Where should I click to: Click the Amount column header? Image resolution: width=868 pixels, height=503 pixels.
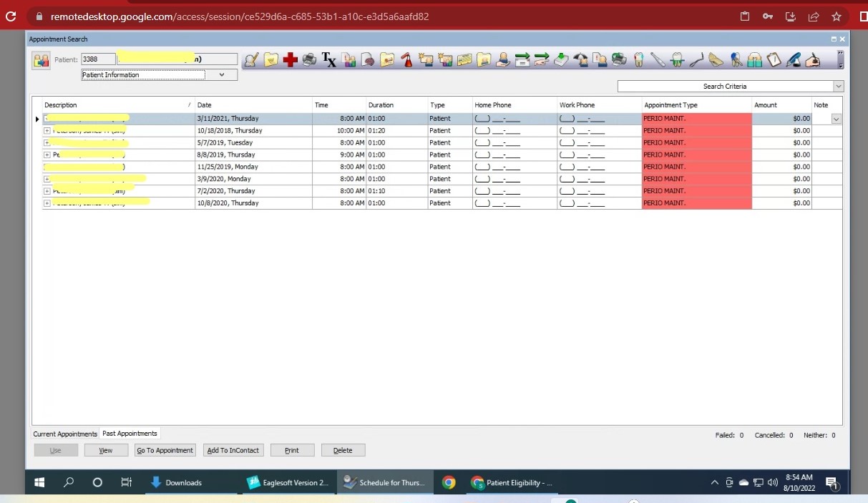tap(781, 105)
